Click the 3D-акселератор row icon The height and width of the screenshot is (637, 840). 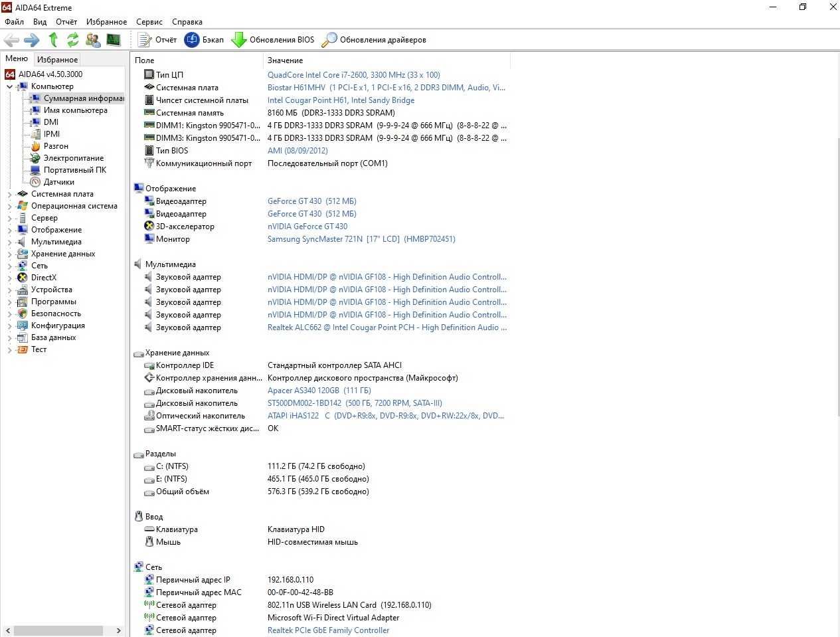pos(149,226)
